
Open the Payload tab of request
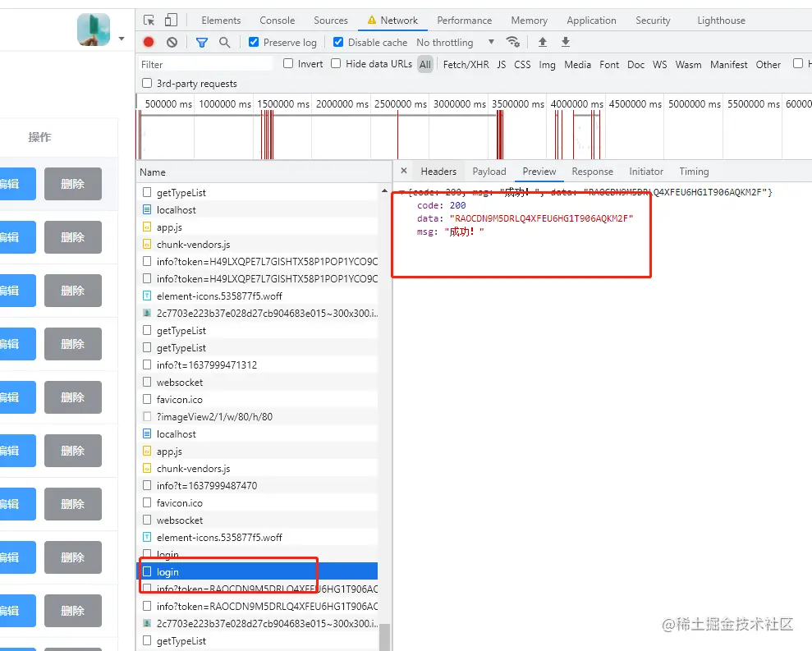tap(489, 172)
